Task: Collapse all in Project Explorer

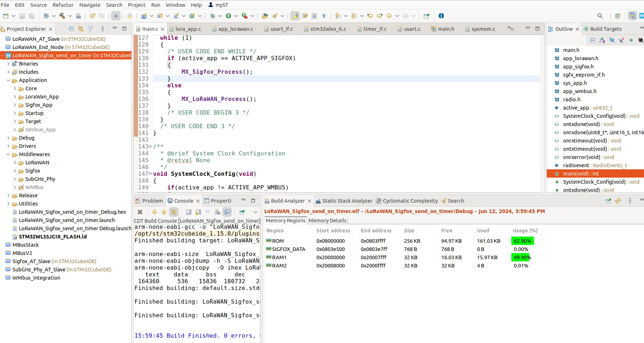Action: pyautogui.click(x=71, y=29)
